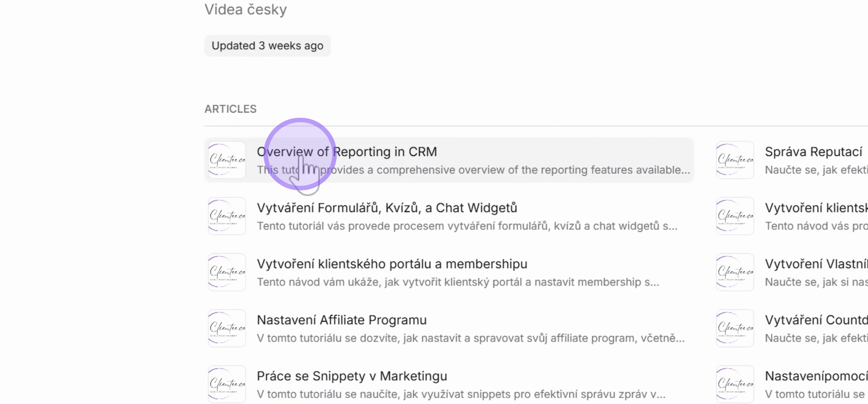Screen dimensions: 868x404
Task: Click the logo thumbnail beside Overview of Reporting
Action: 227,160
